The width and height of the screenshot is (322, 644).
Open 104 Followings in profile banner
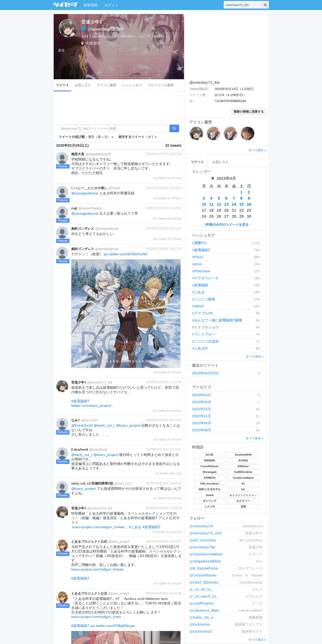(95, 36)
